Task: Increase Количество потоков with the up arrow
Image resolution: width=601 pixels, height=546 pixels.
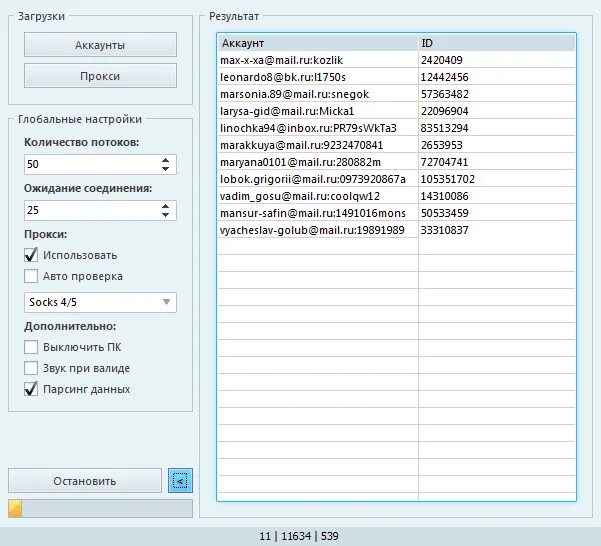Action: coord(166,161)
